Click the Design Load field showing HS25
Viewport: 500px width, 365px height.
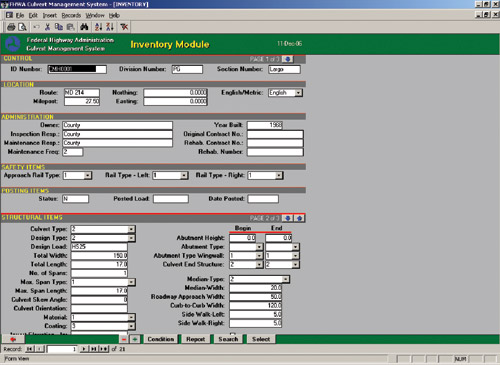(x=99, y=247)
